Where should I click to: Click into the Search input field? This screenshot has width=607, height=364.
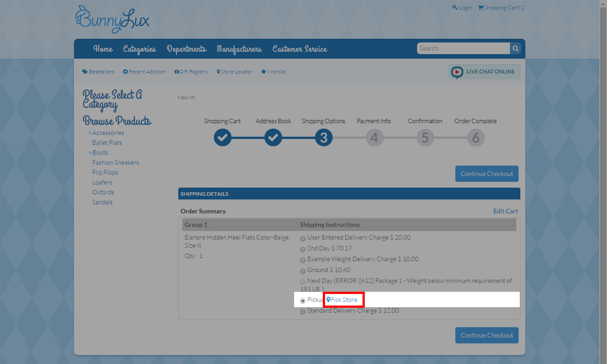pyautogui.click(x=463, y=49)
